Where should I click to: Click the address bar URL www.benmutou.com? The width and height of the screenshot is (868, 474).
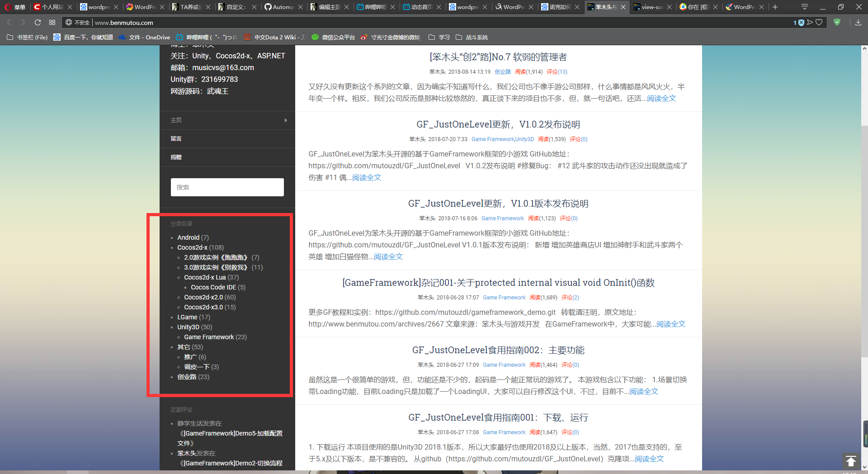[x=124, y=23]
